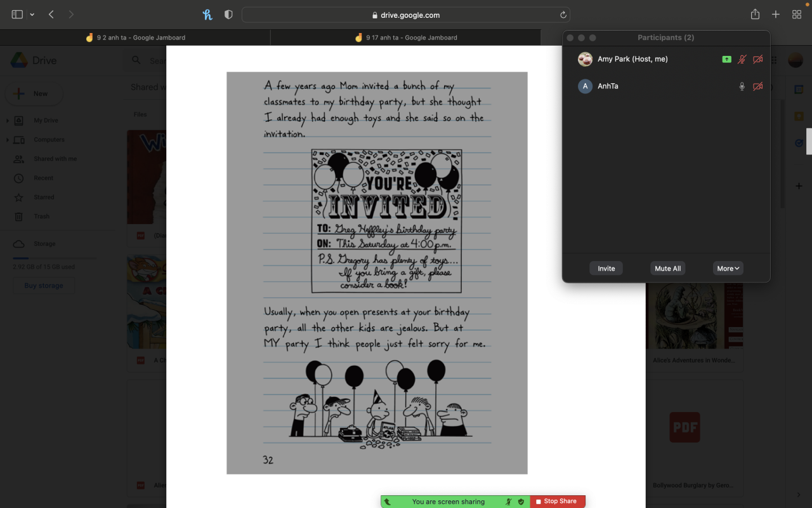Open the More dropdown in Participants
The height and width of the screenshot is (508, 812).
(x=728, y=269)
